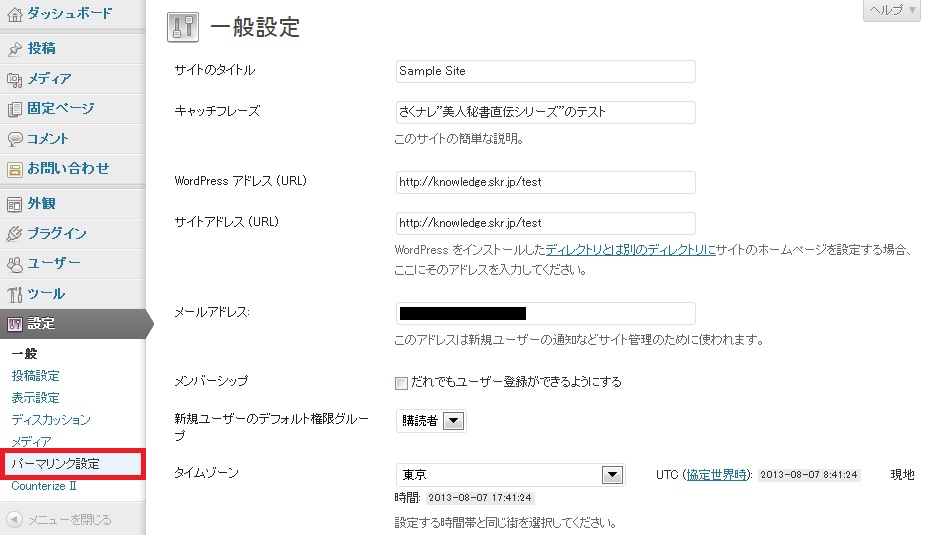Image resolution: width=930 pixels, height=535 pixels.
Task: Click the Site Title text field
Action: (x=545, y=71)
